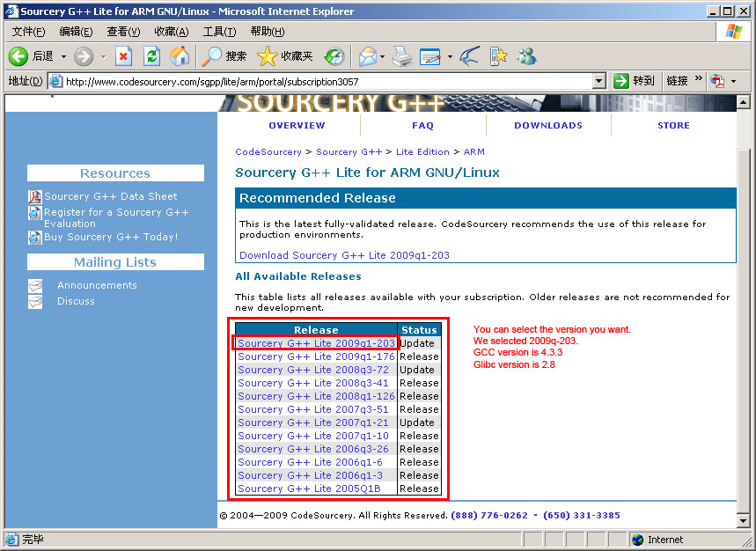Click the Edit page toolbar icon
The height and width of the screenshot is (551, 756).
430,56
